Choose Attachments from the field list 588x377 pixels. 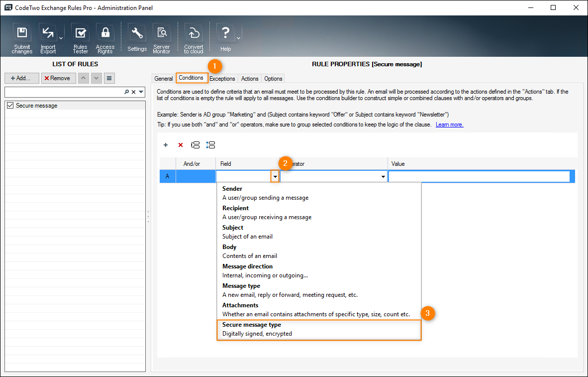[319, 310]
